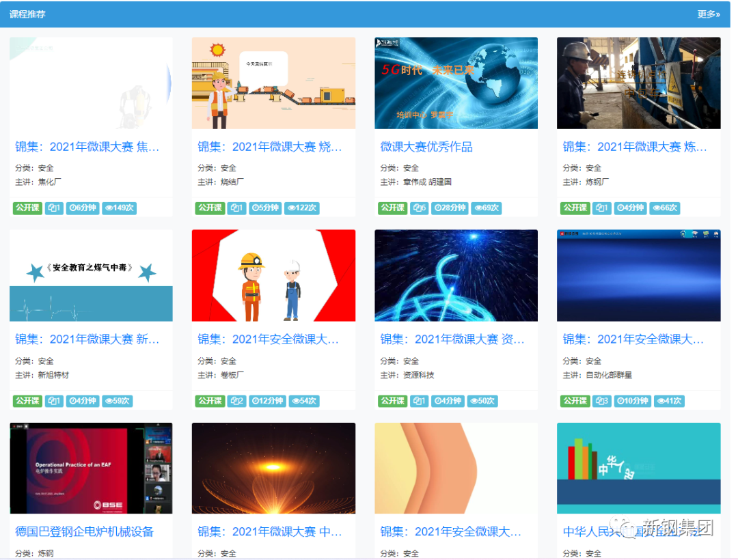
Task: Click the 10分钟 duration badge
Action: click(x=632, y=401)
